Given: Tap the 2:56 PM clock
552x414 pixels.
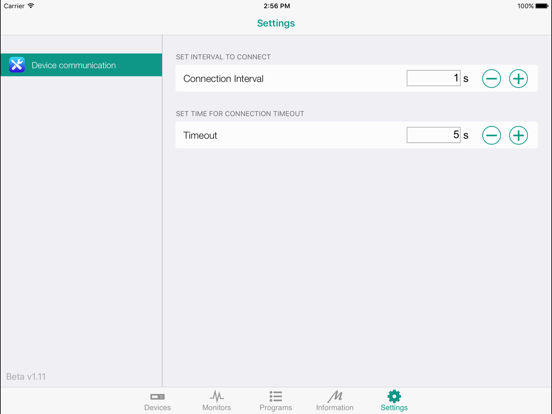Looking at the screenshot, I should pyautogui.click(x=277, y=6).
